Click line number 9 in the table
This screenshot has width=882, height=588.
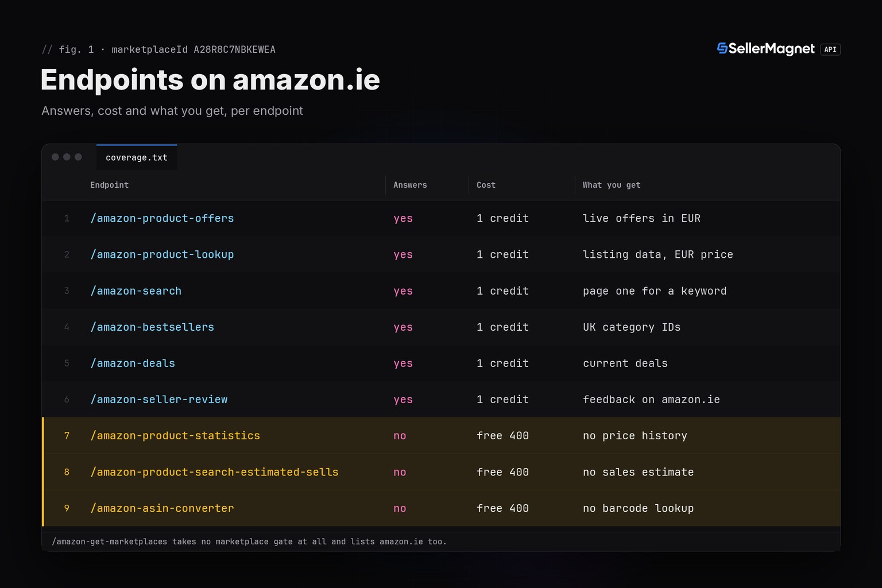point(67,508)
